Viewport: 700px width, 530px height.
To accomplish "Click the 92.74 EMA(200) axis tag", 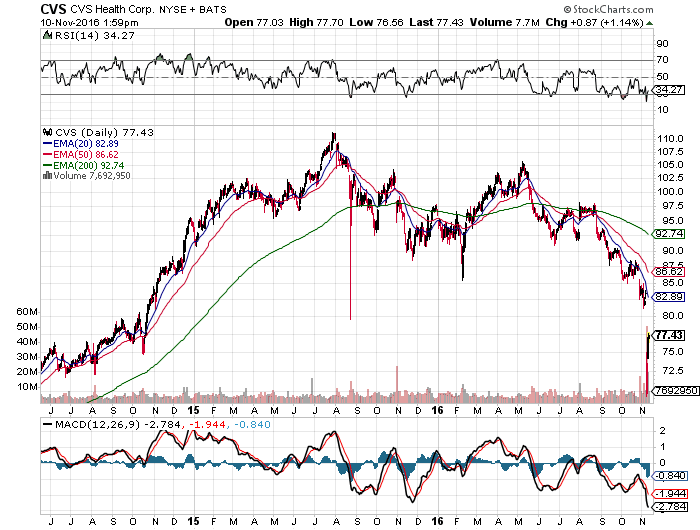I will click(x=668, y=234).
